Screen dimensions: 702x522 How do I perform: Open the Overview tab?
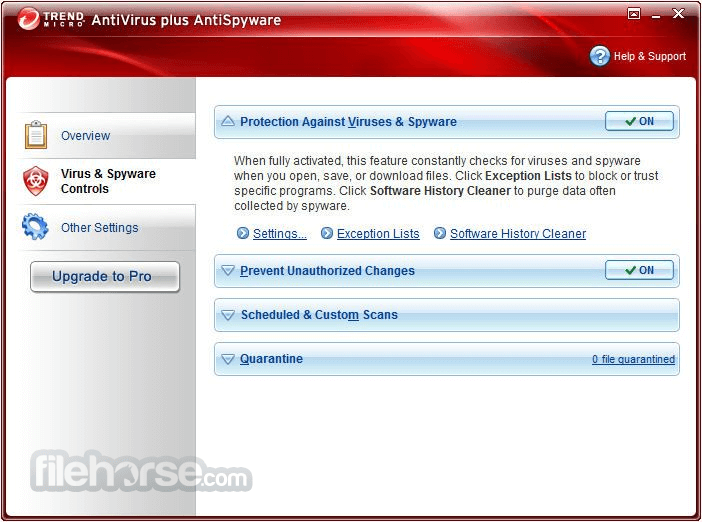107,135
